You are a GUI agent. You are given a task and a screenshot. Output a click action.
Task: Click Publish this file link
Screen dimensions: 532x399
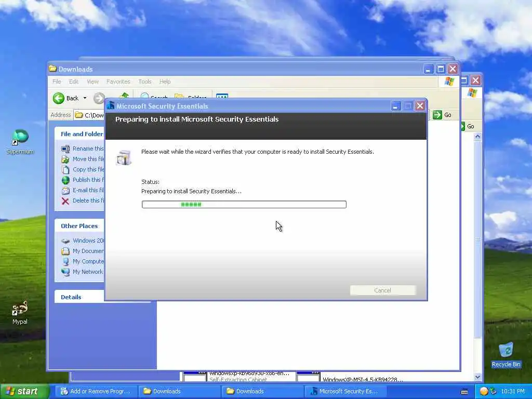pyautogui.click(x=88, y=180)
